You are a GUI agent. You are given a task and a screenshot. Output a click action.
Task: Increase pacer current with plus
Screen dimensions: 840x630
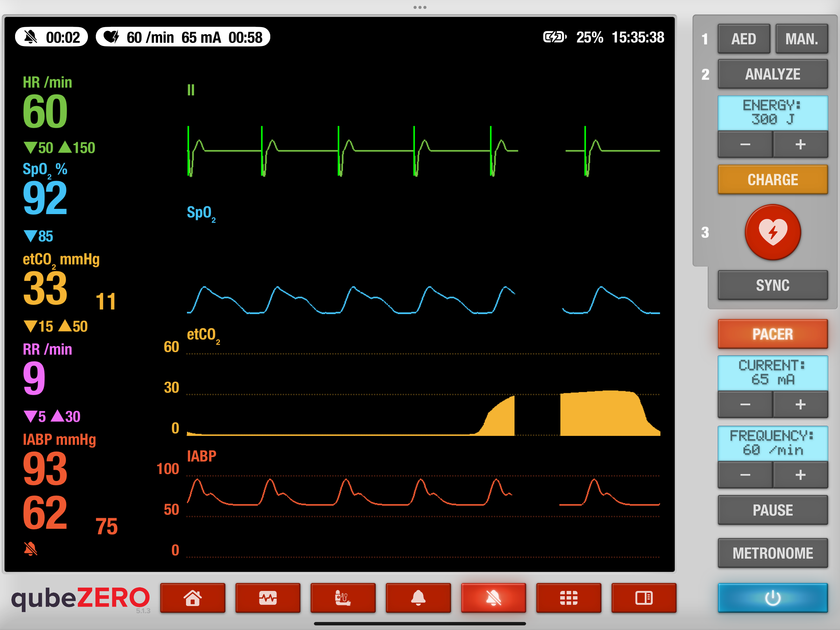[x=800, y=404]
